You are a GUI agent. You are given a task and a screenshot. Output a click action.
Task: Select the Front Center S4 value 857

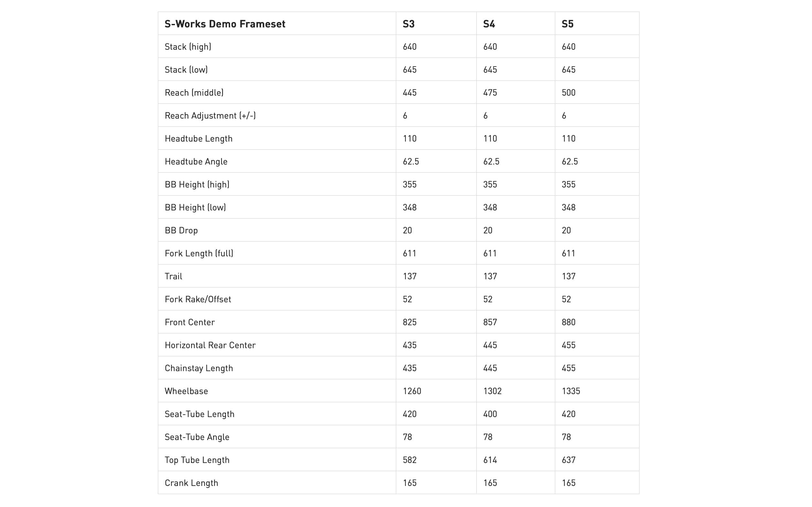pyautogui.click(x=490, y=322)
